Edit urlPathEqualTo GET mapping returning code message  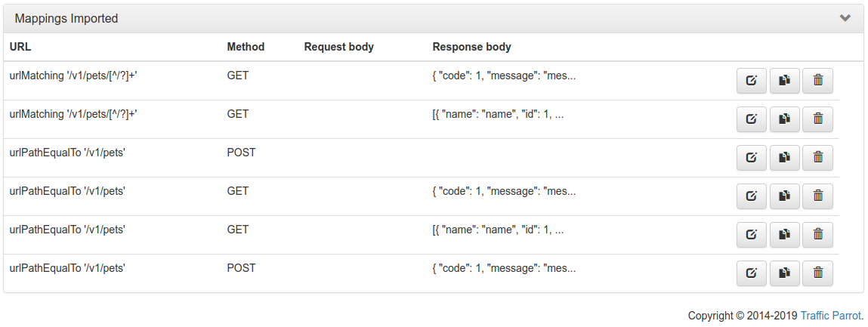point(752,196)
